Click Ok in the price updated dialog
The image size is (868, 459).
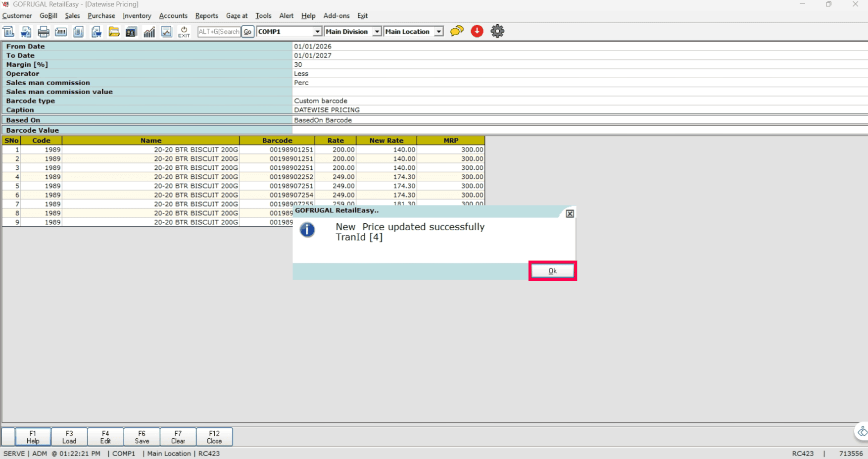point(552,271)
